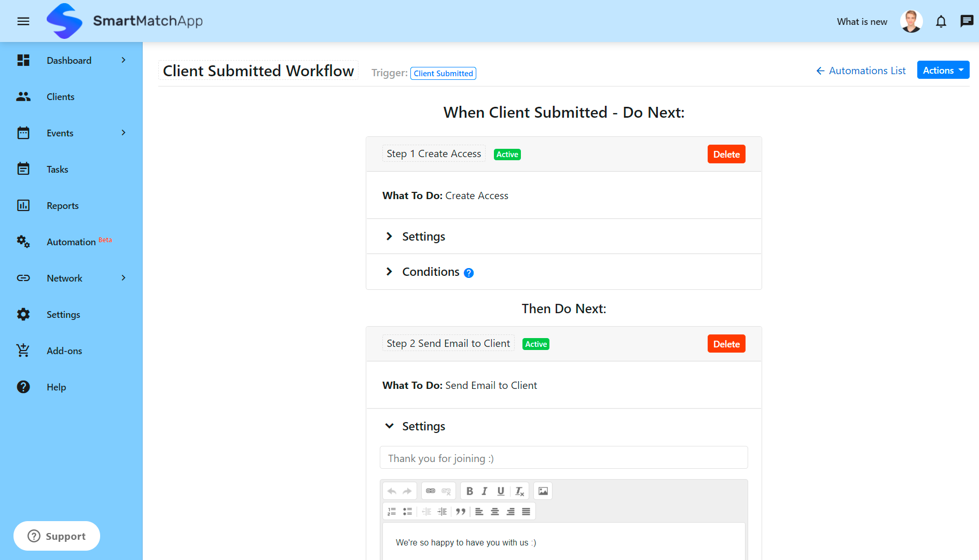Click the hamburger menu icon
The image size is (979, 560).
(x=23, y=21)
